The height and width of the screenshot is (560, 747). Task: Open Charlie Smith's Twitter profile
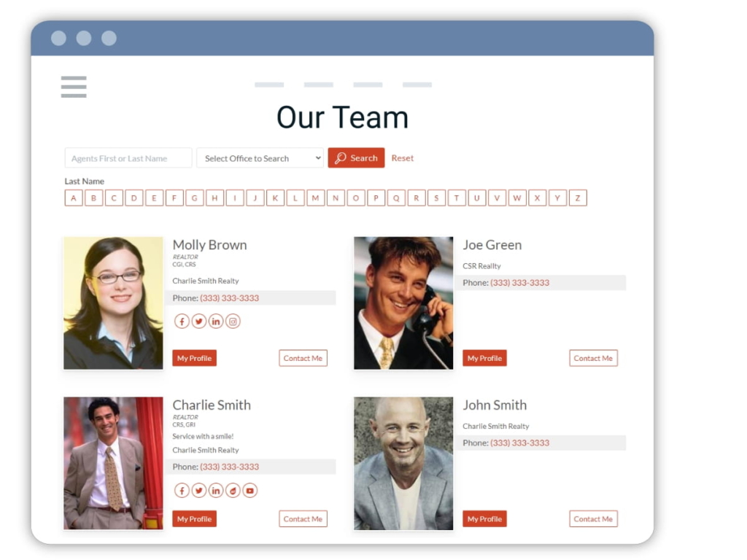pyautogui.click(x=199, y=491)
